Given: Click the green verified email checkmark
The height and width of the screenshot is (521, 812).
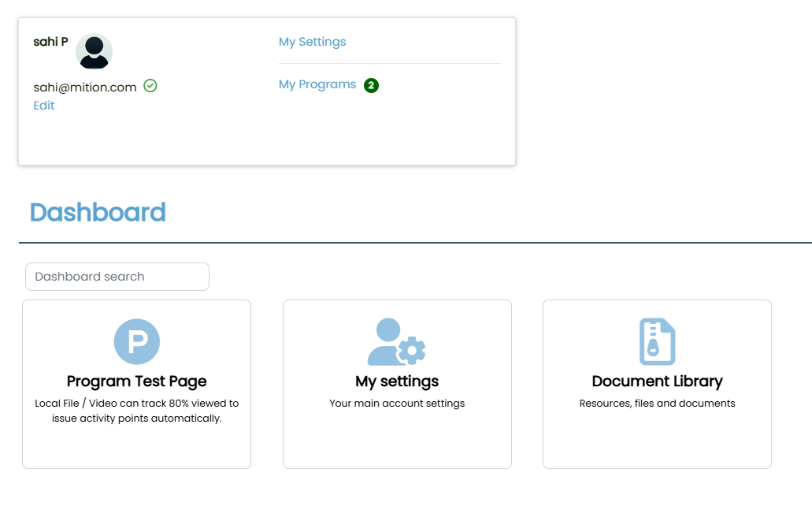Looking at the screenshot, I should tap(150, 86).
